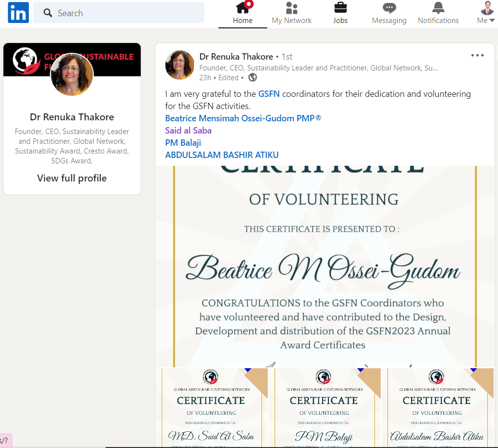Click the post text 'I am very grateful'

[x=198, y=94]
